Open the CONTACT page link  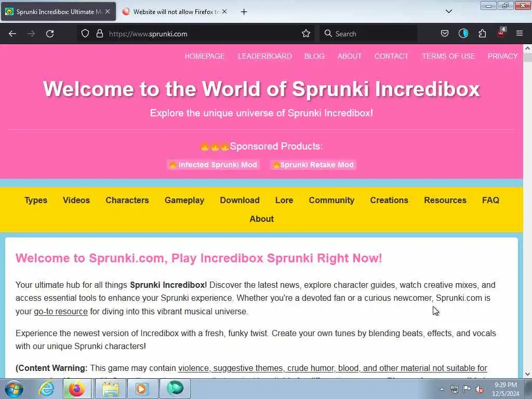click(x=392, y=56)
